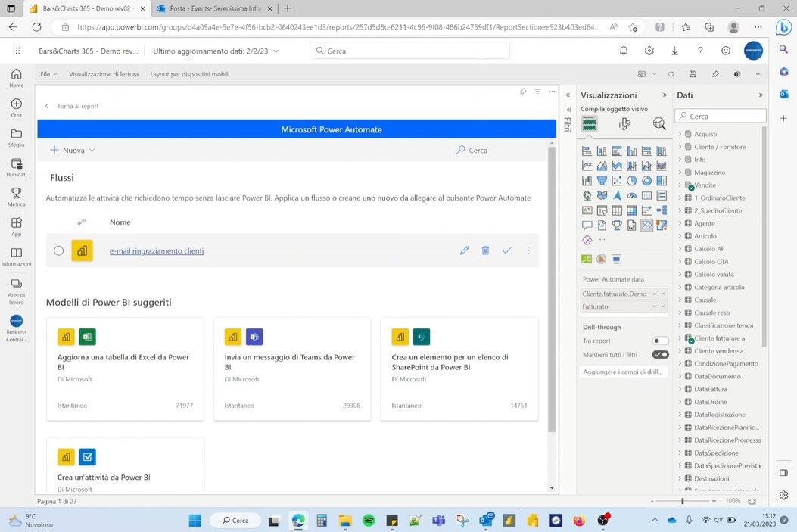797x532 pixels.
Task: Click the zoom slider in the status bar
Action: coord(683,501)
